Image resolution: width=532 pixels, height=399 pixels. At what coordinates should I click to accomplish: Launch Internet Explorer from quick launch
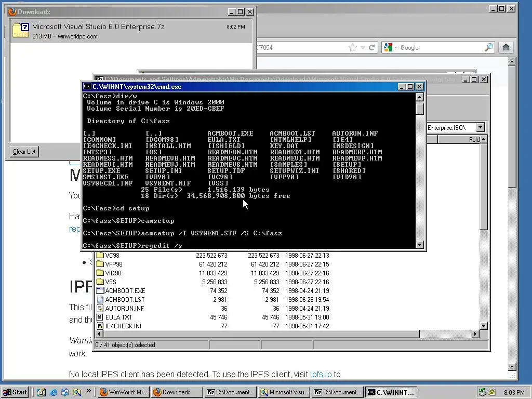54,392
